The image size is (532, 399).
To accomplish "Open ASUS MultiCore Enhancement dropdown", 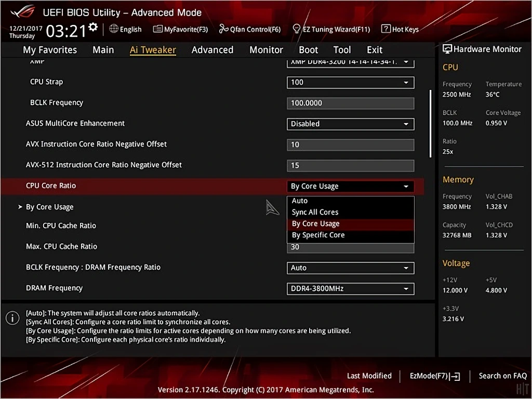I will (x=351, y=124).
